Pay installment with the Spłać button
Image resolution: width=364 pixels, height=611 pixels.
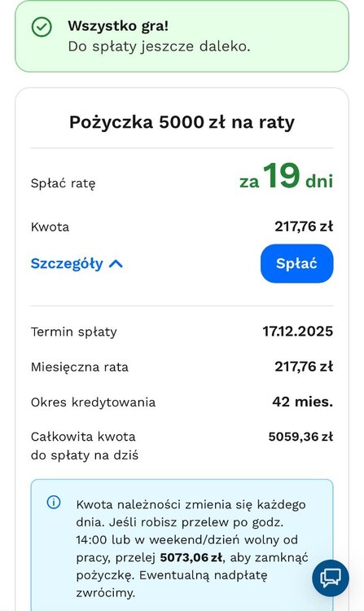click(297, 263)
